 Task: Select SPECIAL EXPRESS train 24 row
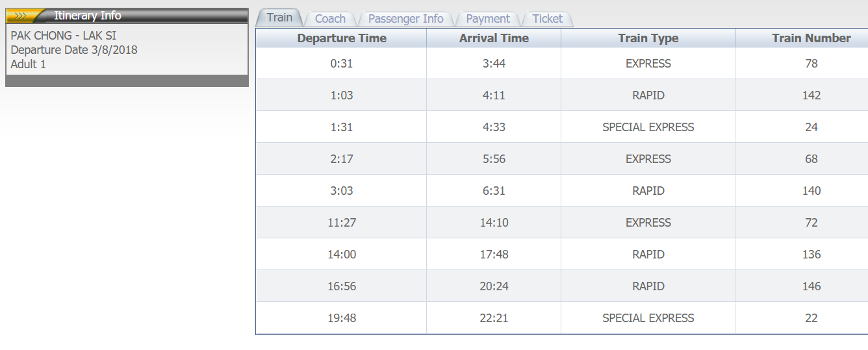(562, 127)
